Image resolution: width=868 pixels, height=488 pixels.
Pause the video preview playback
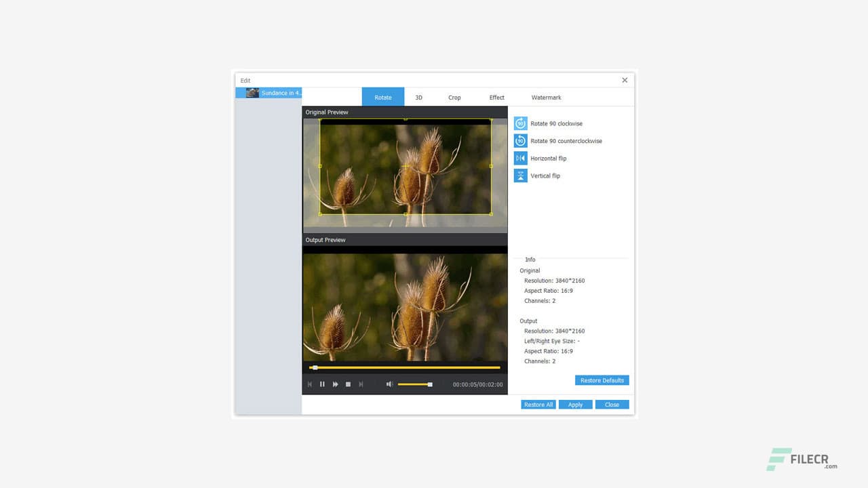[322, 384]
